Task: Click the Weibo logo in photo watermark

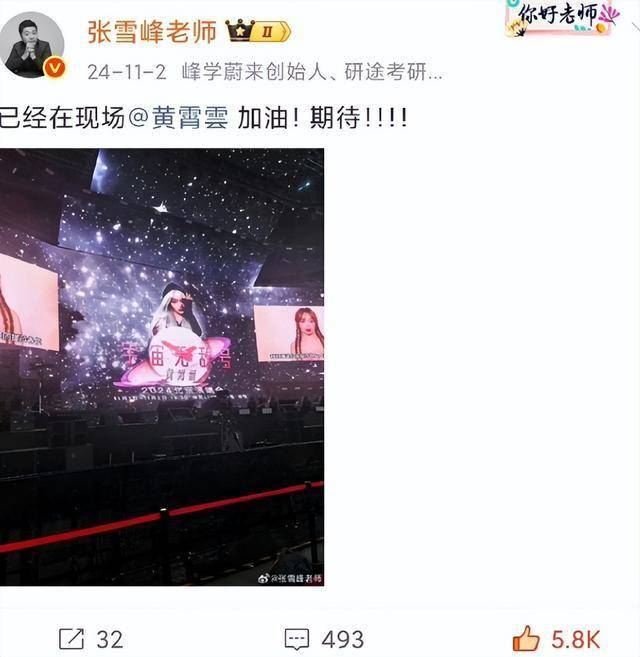Action: point(263,579)
